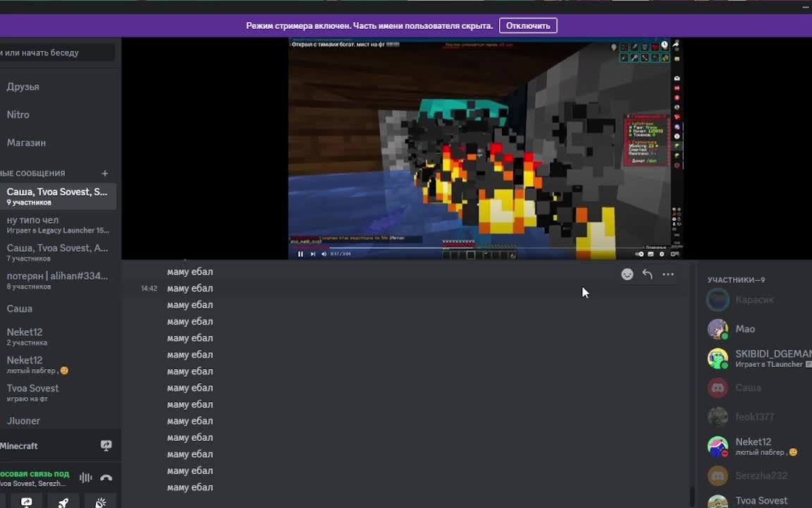Image resolution: width=812 pixels, height=508 pixels.
Task: Pause the embedded video
Action: tap(300, 254)
